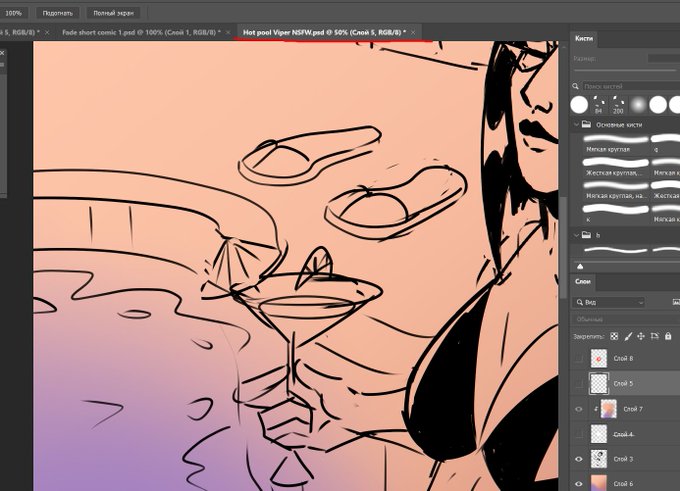
Task: Click the Слой 6 layer thumbnail
Action: [599, 483]
